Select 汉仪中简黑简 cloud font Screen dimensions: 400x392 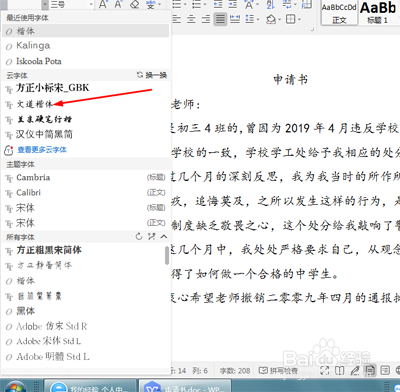tap(85, 134)
